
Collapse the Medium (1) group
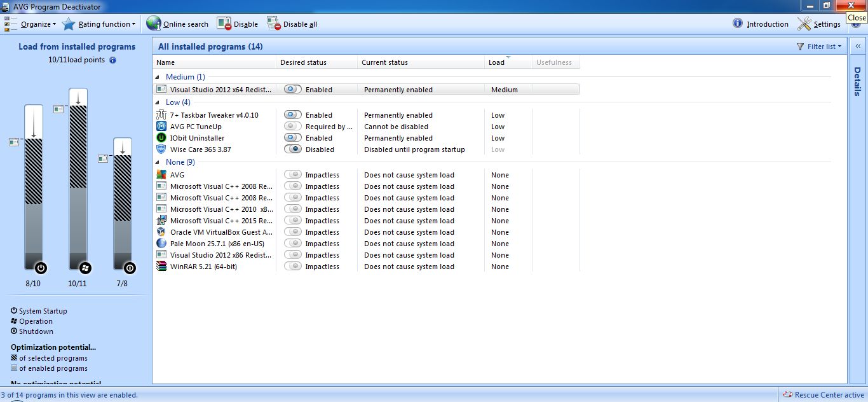pos(158,77)
